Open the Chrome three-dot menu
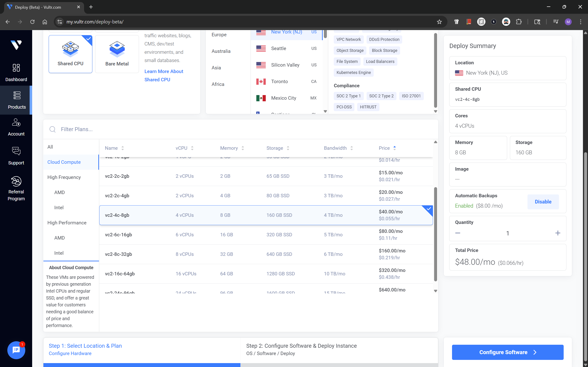 580,22
